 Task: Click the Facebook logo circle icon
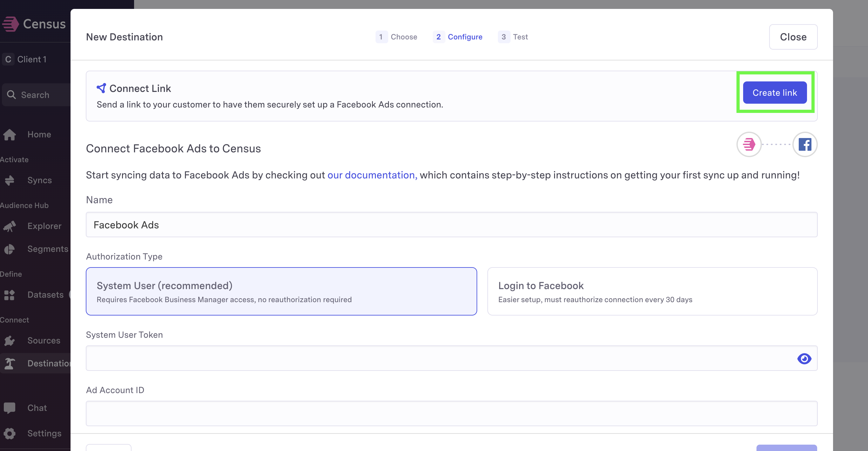click(805, 144)
